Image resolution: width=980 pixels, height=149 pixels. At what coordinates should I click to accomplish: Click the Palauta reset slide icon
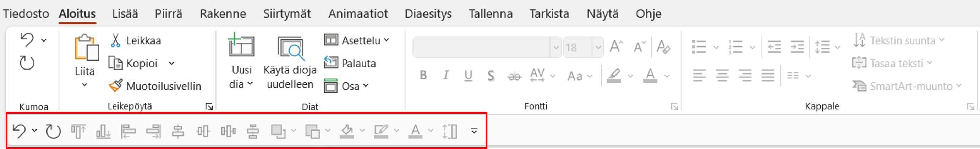pyautogui.click(x=330, y=62)
